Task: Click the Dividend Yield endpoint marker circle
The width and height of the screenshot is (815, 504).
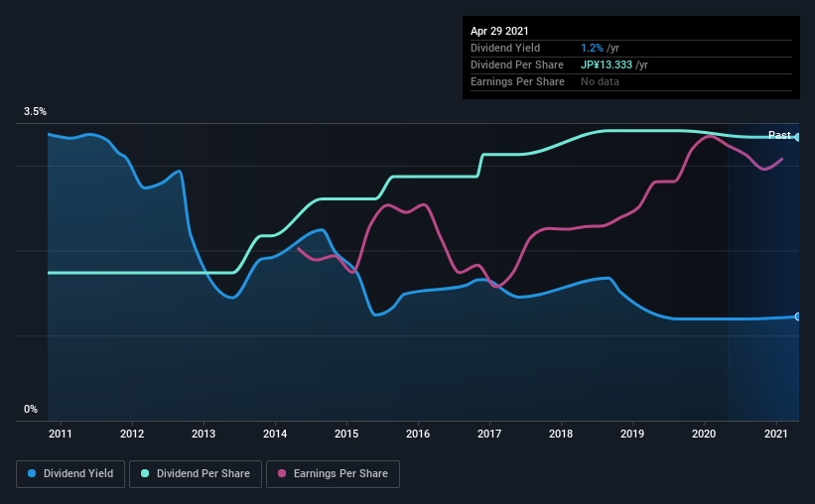Action: tap(797, 316)
